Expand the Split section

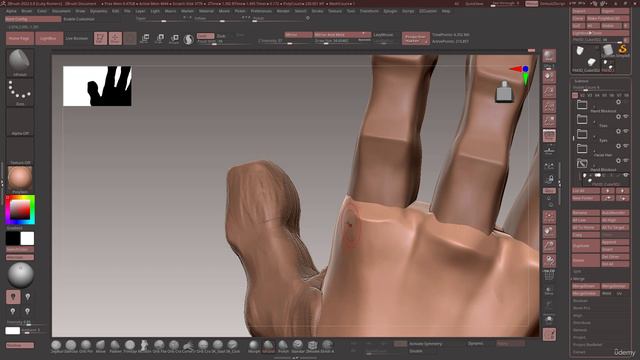coord(577,271)
